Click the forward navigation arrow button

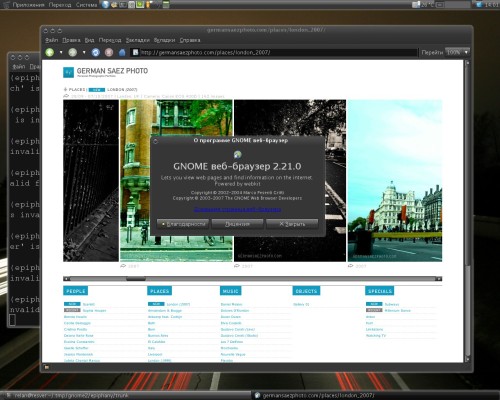pyautogui.click(x=73, y=52)
